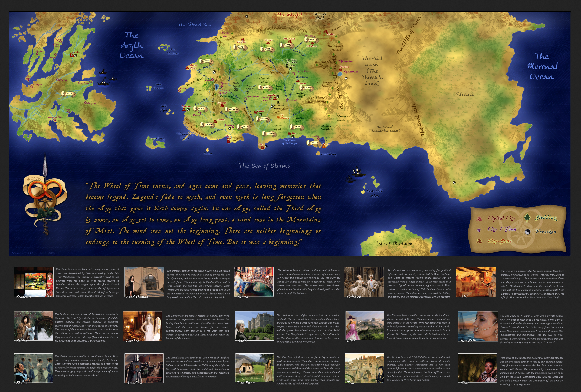Open the Seanchan culture thumbnail image
This screenshot has width=581, height=392.
click(34, 282)
